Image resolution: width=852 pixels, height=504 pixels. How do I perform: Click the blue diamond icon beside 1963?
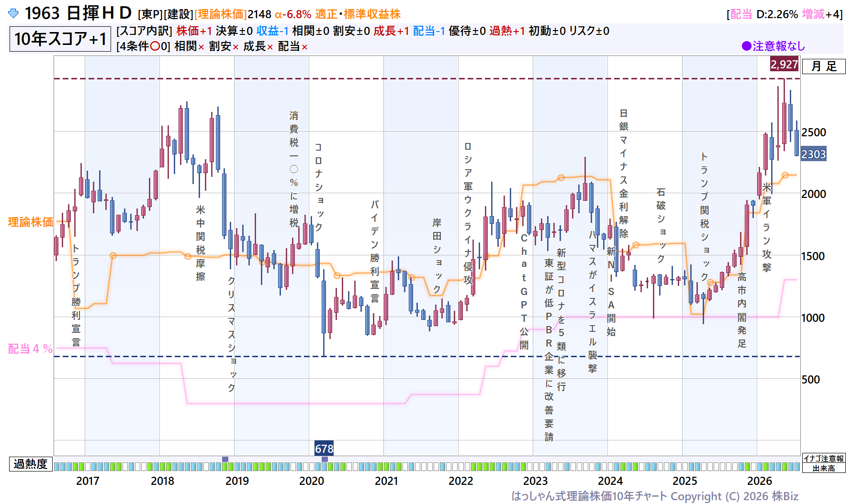[x=13, y=13]
